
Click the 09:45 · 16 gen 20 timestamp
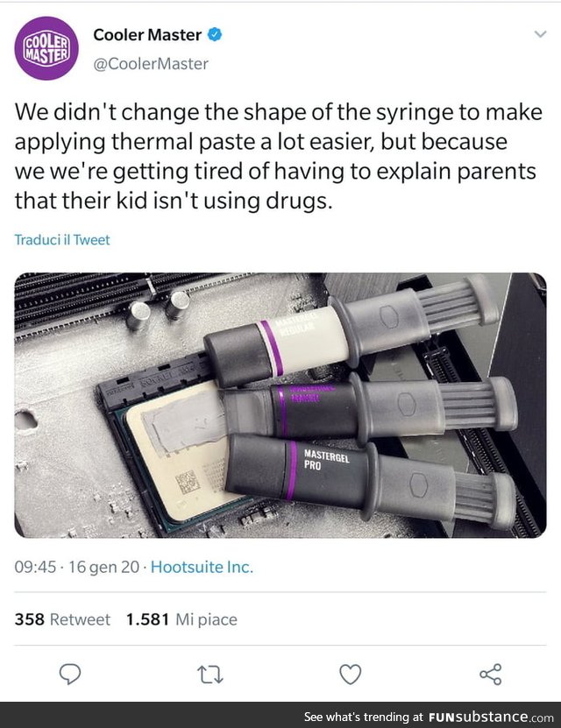(76, 567)
